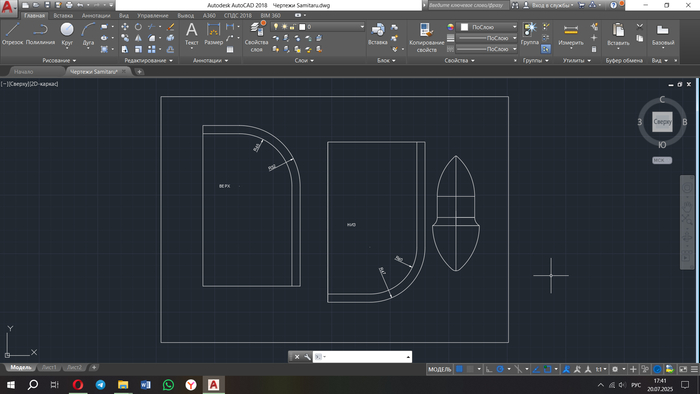Expand the Аннотации panel

pyautogui.click(x=210, y=60)
